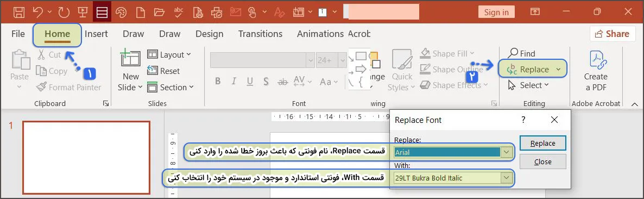Open the Undo history dropdown arrow
Image resolution: width=644 pixels, height=199 pixels.
coord(50,13)
